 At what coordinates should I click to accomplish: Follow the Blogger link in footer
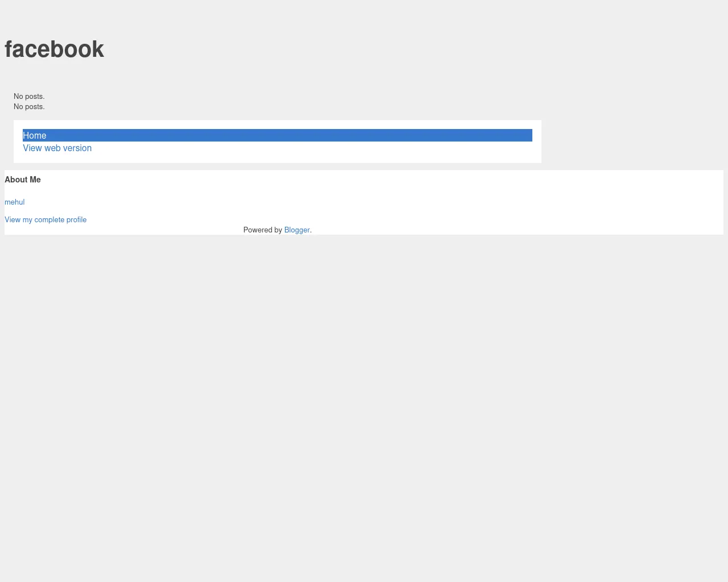pyautogui.click(x=297, y=230)
